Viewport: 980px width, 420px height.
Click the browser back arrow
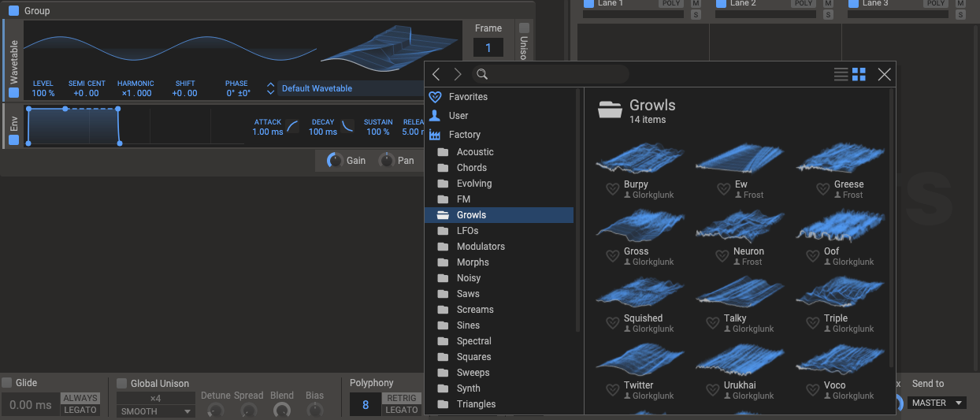pos(436,74)
